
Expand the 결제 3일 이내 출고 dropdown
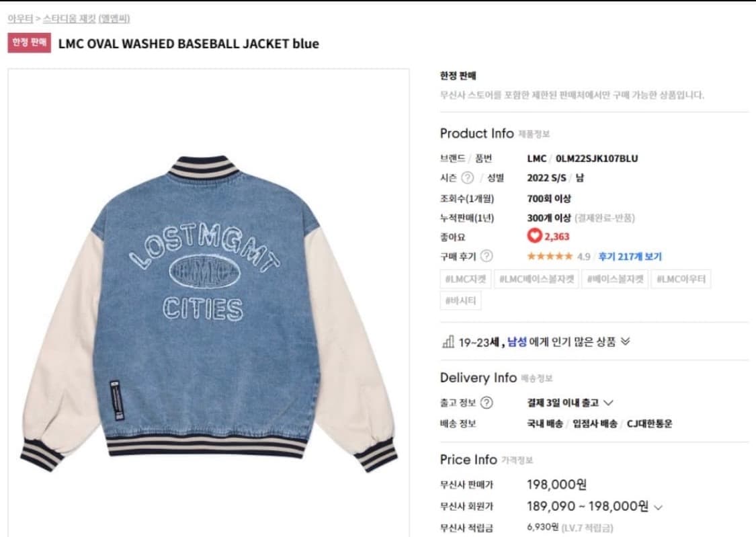(608, 403)
